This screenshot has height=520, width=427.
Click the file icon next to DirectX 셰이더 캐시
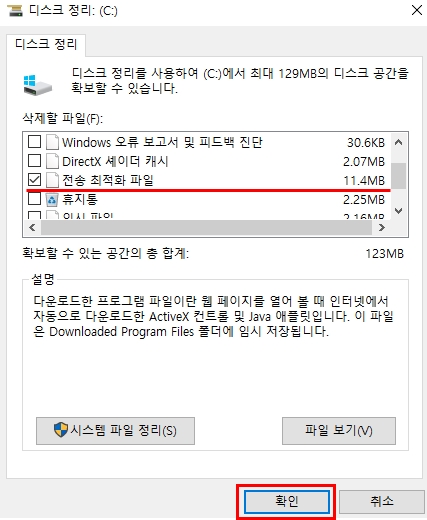(x=52, y=161)
